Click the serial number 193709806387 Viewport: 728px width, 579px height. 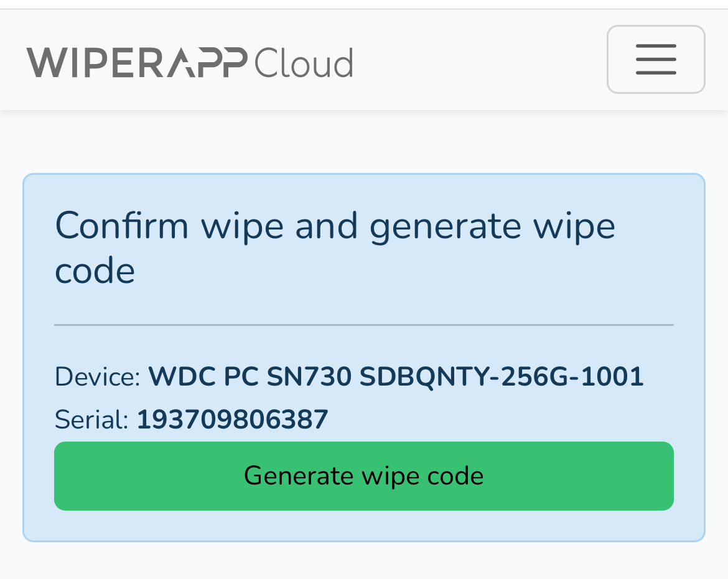(232, 420)
